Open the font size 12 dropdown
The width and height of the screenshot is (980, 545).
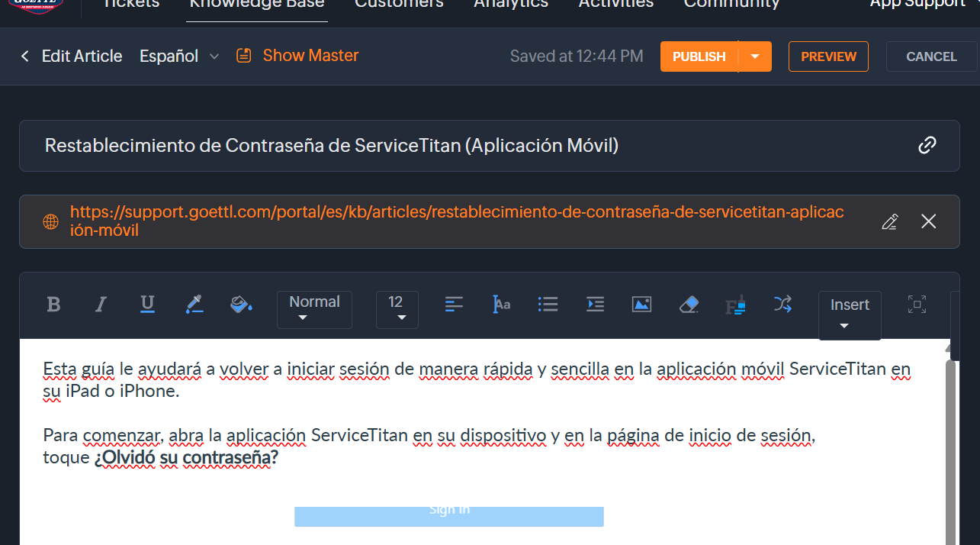397,309
